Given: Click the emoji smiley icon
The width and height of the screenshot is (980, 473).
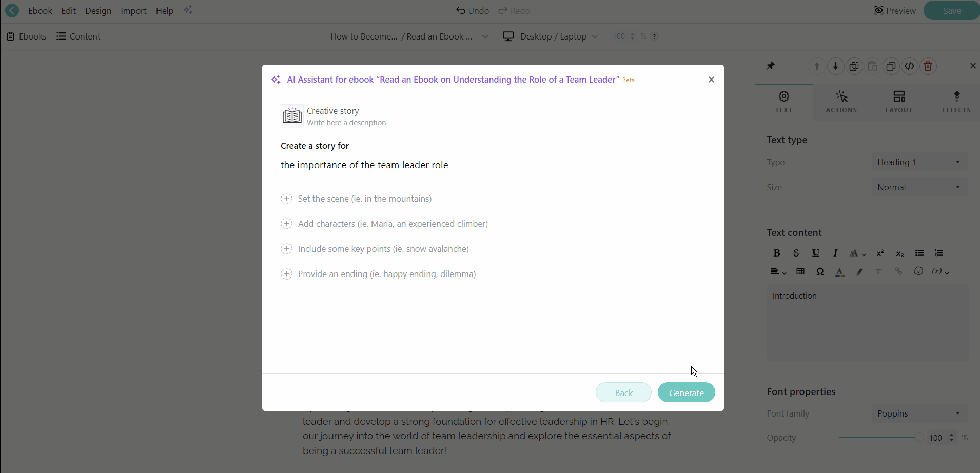Looking at the screenshot, I should [918, 271].
